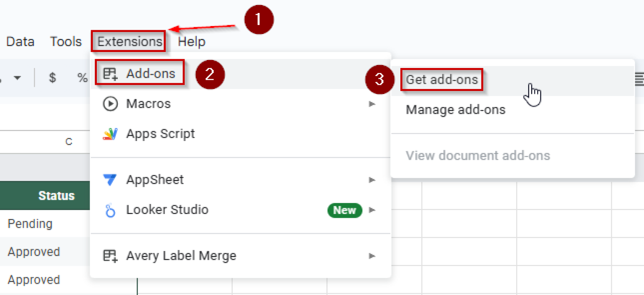Open Apps Script via its colorful icon

110,133
